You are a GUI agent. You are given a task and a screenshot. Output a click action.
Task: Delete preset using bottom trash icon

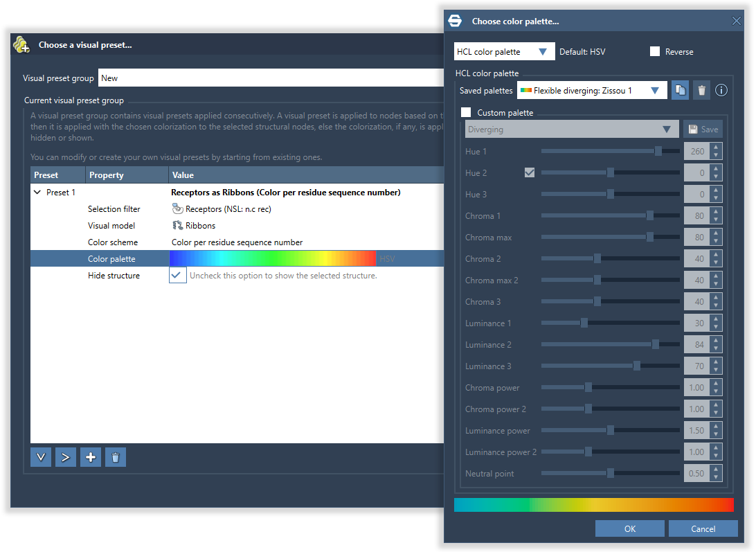[x=116, y=457]
